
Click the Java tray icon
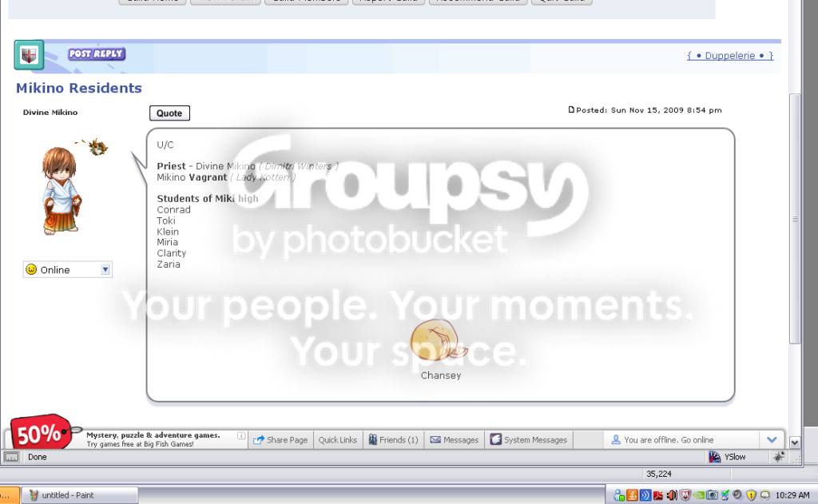tap(633, 495)
